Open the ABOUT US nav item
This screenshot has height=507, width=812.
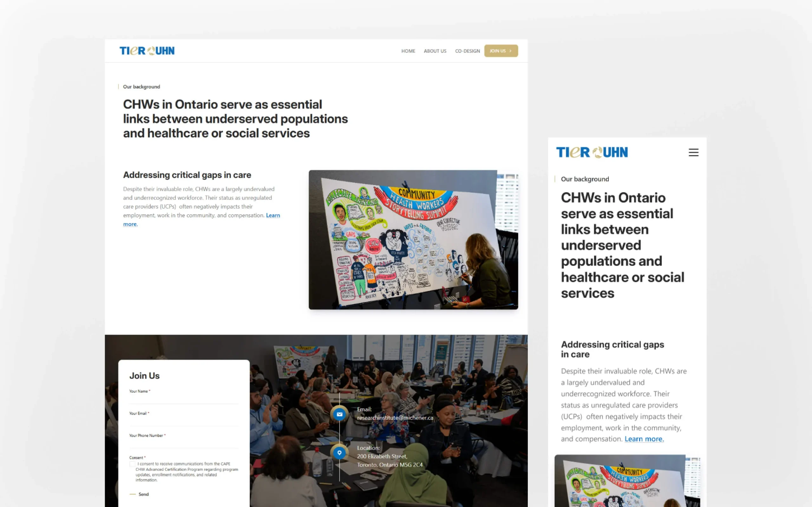[x=435, y=51]
